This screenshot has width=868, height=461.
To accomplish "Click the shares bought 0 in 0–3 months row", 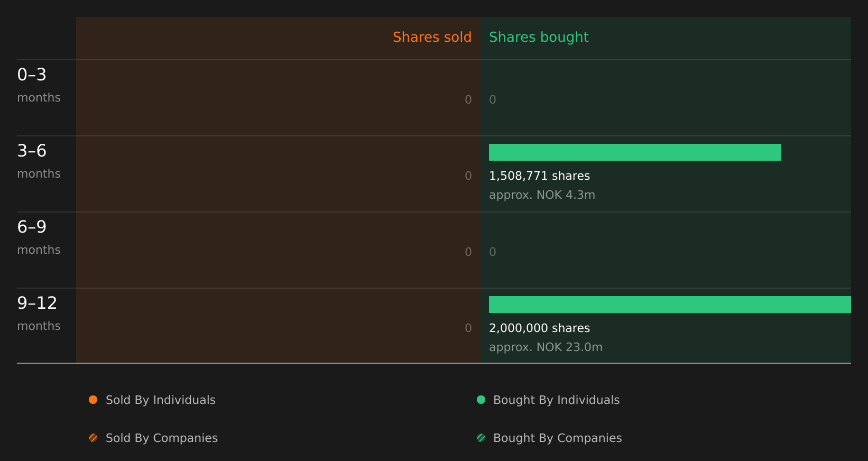I will coord(493,100).
